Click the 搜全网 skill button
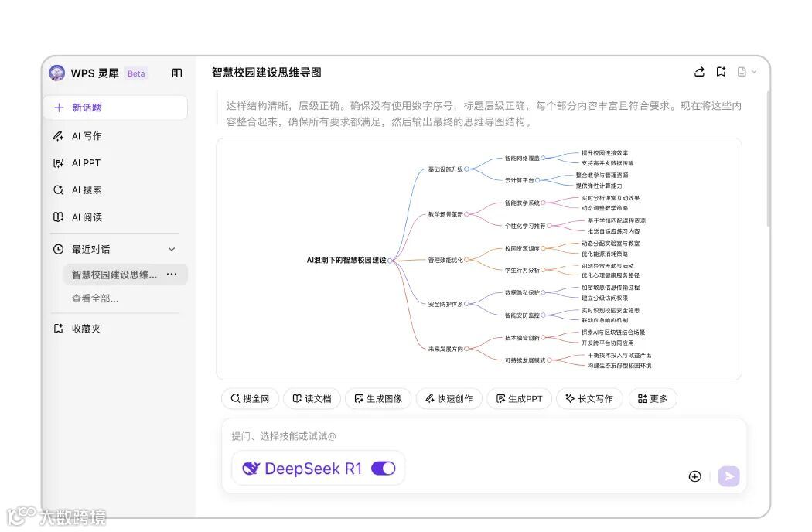This screenshot has height=532, width=812. [250, 398]
